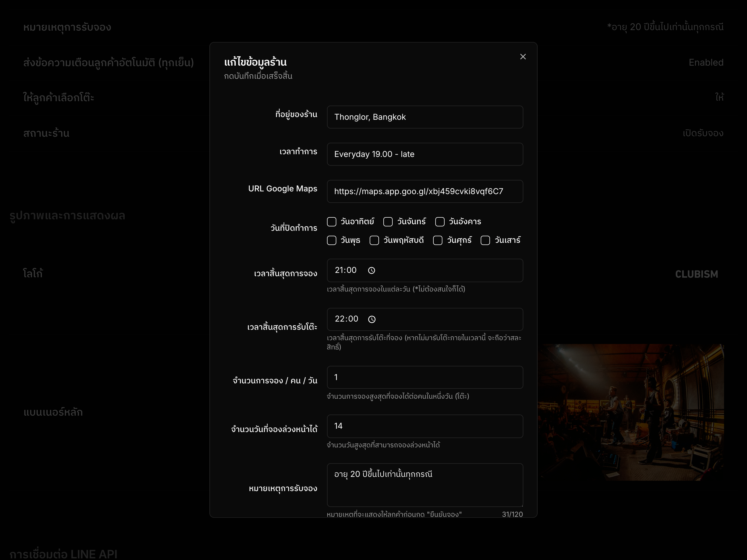Click the กดบันทึกเมื่อเสร็จสิ้น subtitle
Image resolution: width=747 pixels, height=560 pixels.
point(258,76)
